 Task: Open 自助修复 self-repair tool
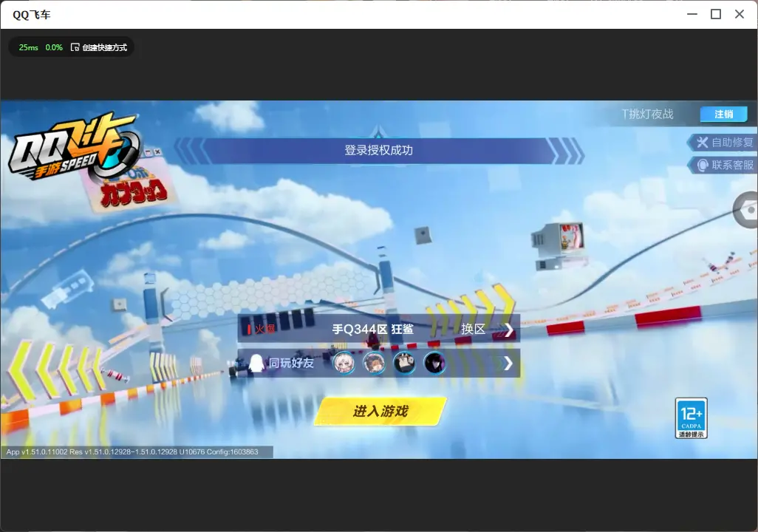[x=723, y=142]
